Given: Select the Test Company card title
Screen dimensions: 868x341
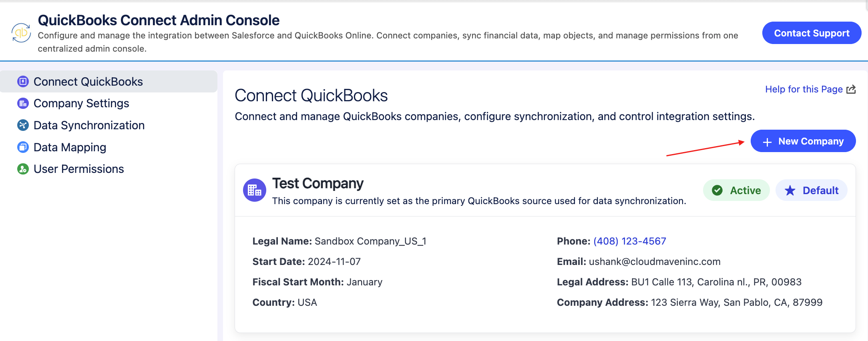Looking at the screenshot, I should [x=318, y=183].
